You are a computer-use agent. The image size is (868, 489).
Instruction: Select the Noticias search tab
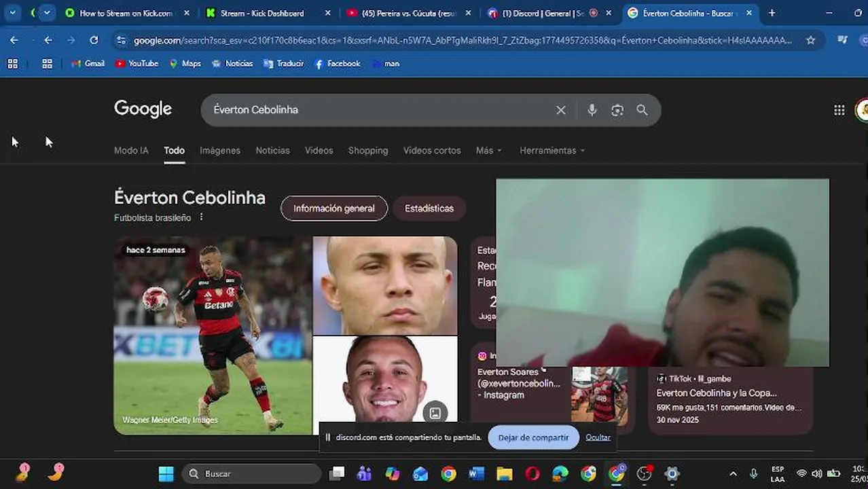(272, 150)
